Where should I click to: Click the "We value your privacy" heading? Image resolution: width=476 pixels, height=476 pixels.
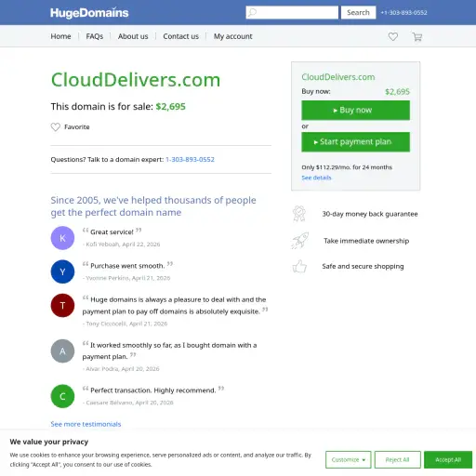point(49,442)
